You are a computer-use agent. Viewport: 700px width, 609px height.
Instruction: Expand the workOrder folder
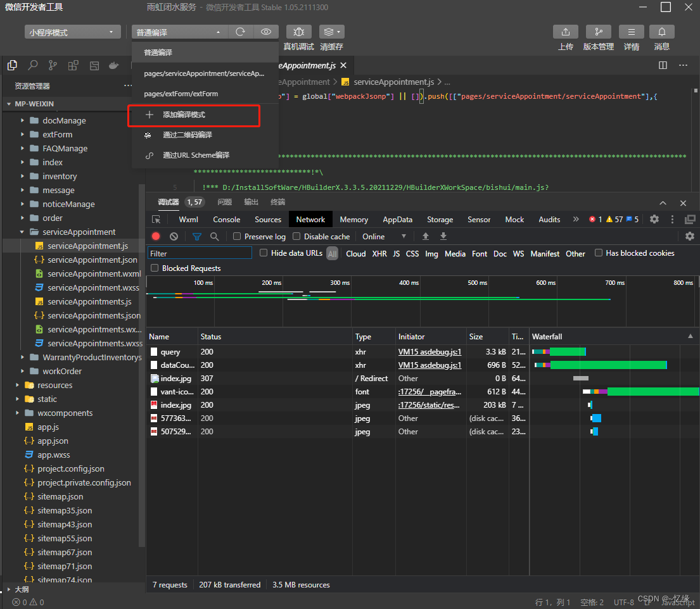click(22, 371)
